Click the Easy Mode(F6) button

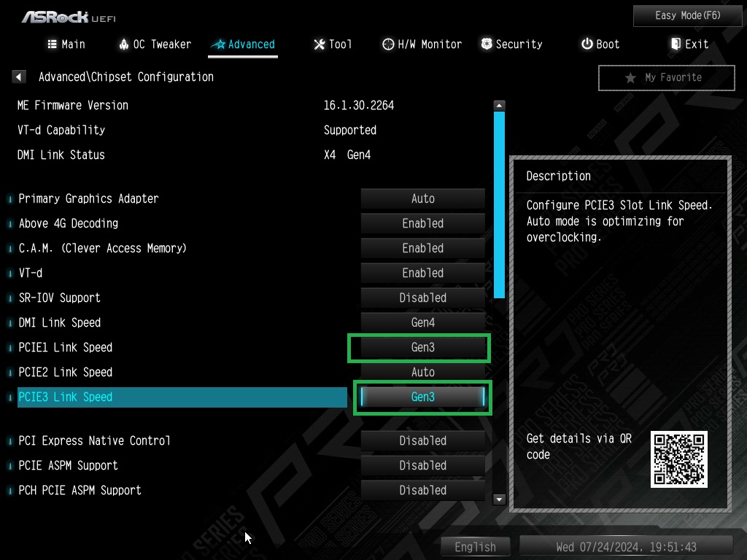[678, 15]
